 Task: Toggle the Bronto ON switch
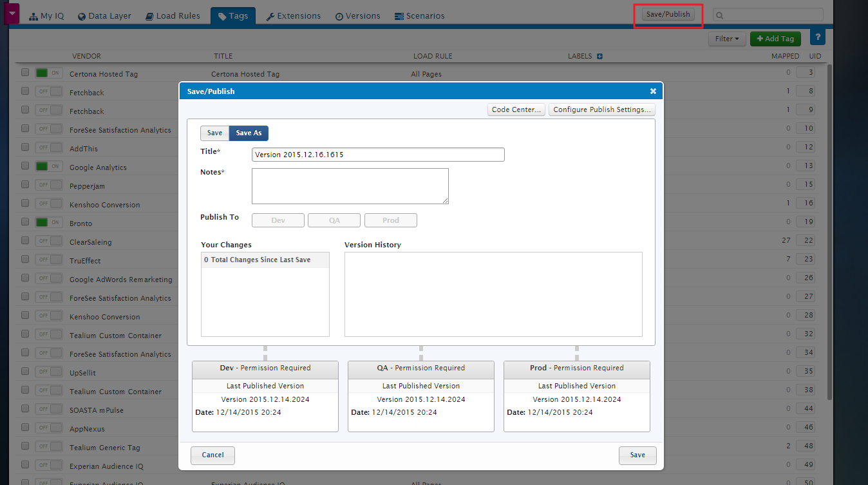tap(50, 223)
